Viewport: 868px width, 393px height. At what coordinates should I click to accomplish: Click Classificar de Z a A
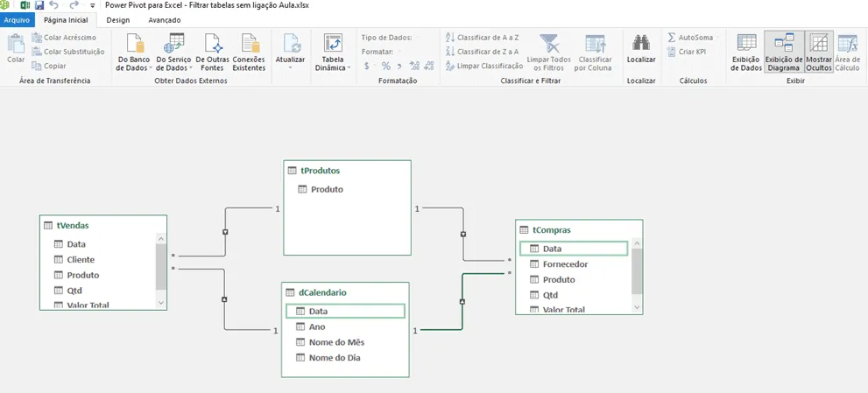tap(482, 52)
